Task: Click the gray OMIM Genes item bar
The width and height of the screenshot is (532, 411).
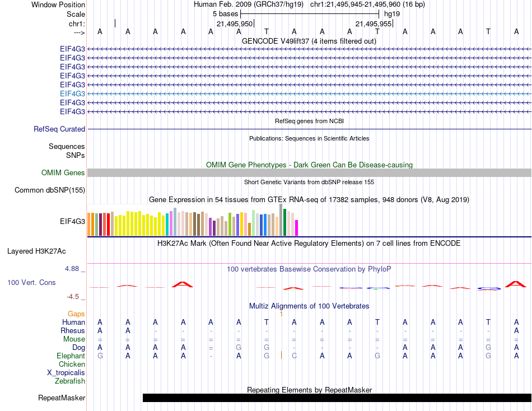Action: click(x=309, y=173)
